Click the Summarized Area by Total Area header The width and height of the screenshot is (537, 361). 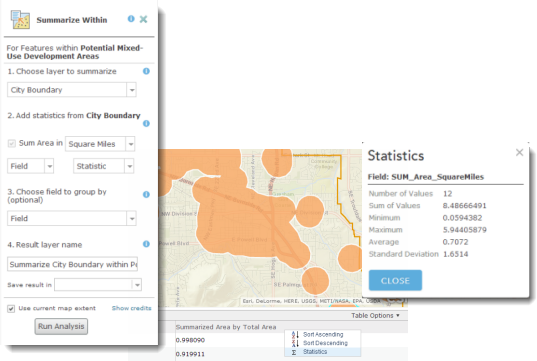[226, 327]
